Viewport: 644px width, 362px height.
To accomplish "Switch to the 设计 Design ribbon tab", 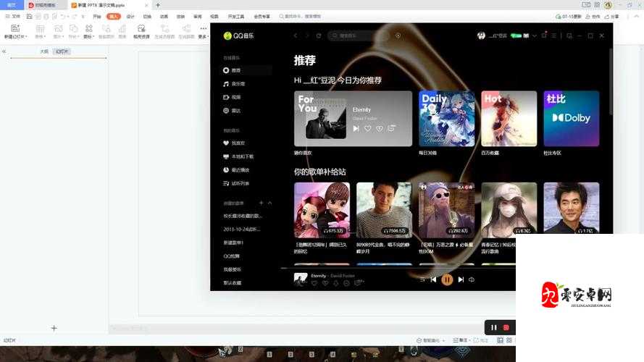I will point(130,16).
